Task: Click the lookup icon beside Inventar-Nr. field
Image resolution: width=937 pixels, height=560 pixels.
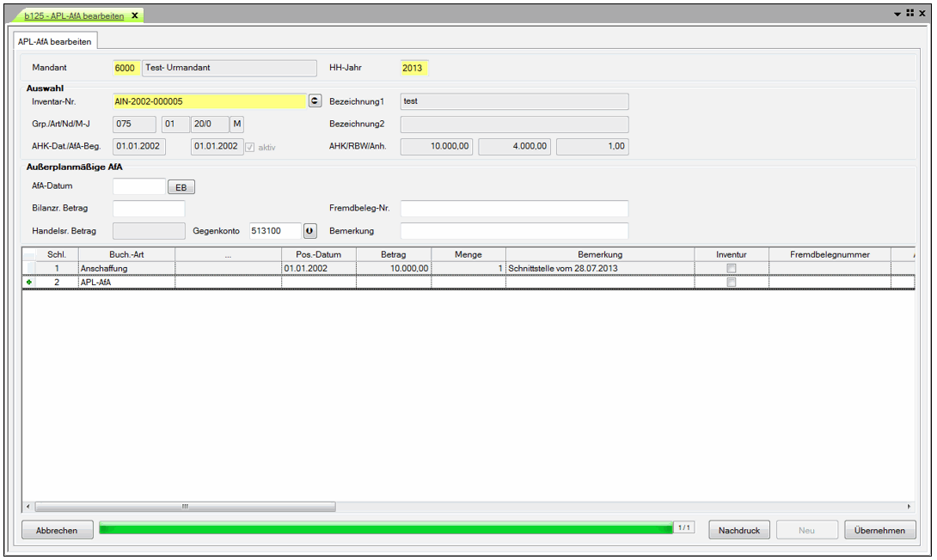Action: tap(315, 101)
